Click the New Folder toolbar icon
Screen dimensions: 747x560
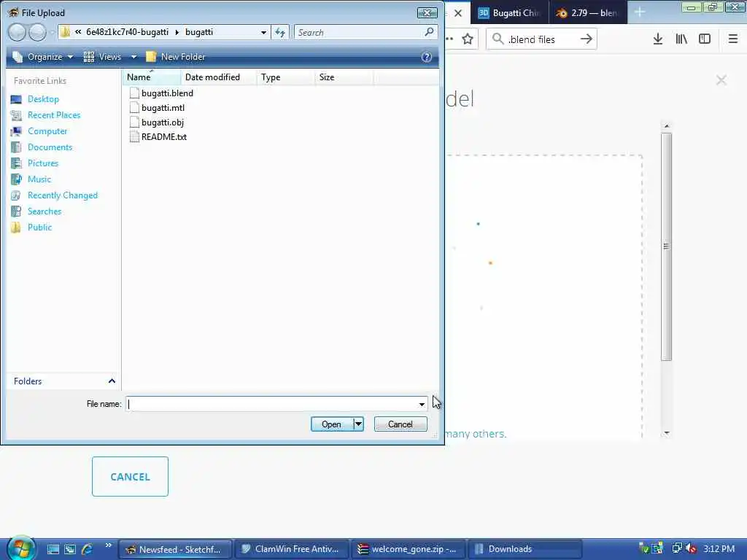click(x=151, y=57)
